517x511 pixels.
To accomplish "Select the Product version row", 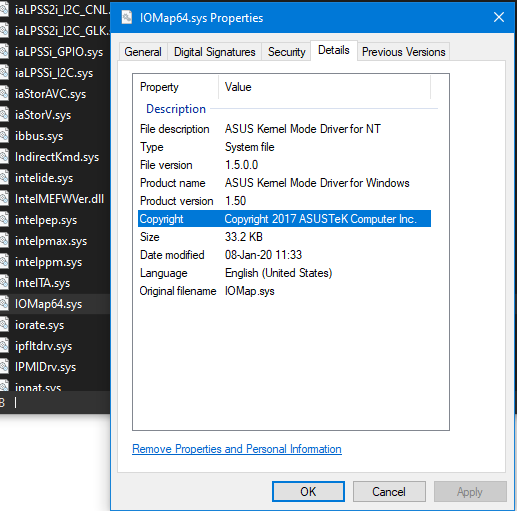I will [284, 201].
